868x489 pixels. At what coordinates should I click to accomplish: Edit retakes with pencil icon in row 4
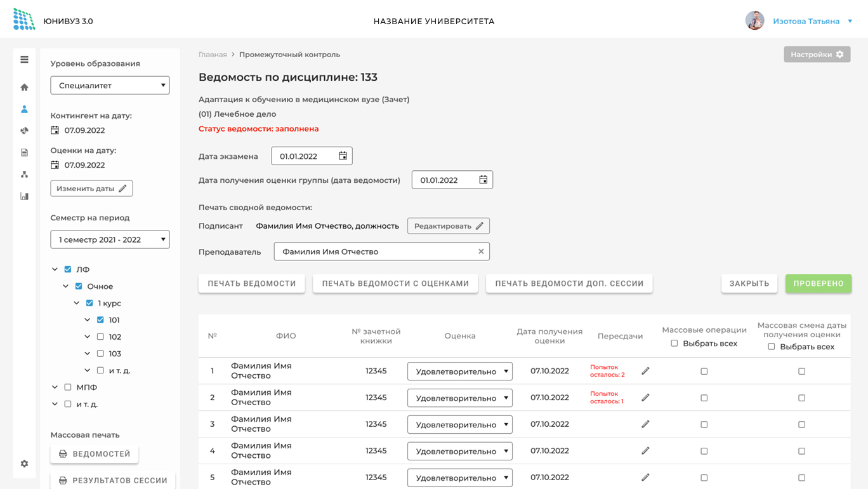tap(645, 451)
